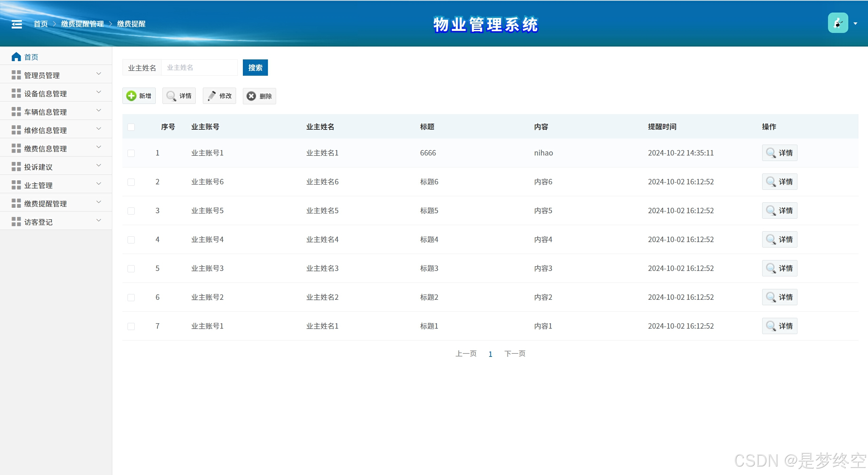Open dropdown arrow next to user avatar
This screenshot has width=868, height=475.
tap(855, 23)
